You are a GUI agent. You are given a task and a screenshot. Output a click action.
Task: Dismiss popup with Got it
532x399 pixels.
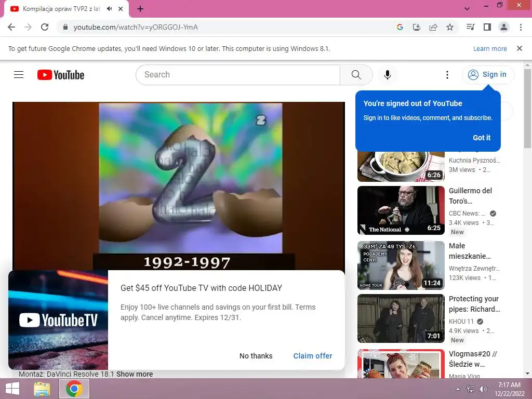[x=482, y=138]
